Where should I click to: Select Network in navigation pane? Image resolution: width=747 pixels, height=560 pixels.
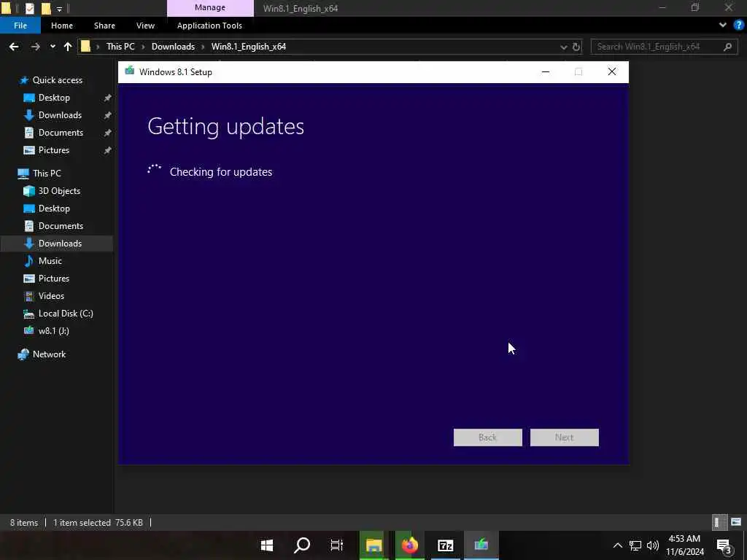(x=49, y=354)
